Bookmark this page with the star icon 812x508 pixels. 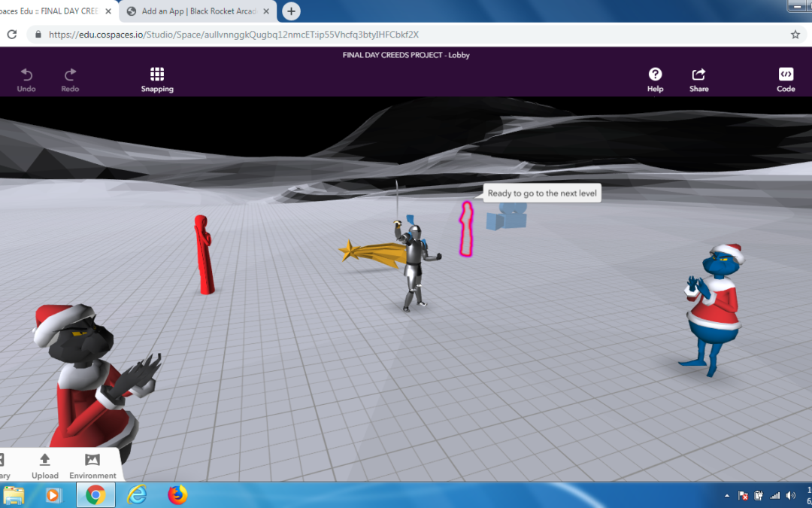point(795,35)
